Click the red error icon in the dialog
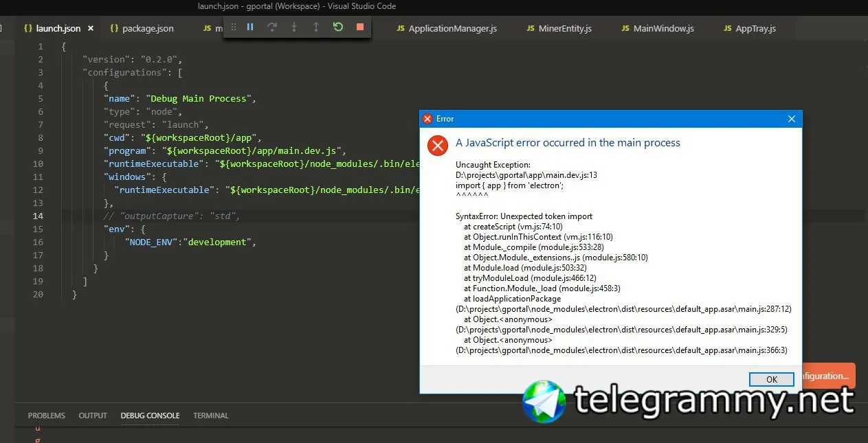868x443 pixels. pyautogui.click(x=438, y=145)
